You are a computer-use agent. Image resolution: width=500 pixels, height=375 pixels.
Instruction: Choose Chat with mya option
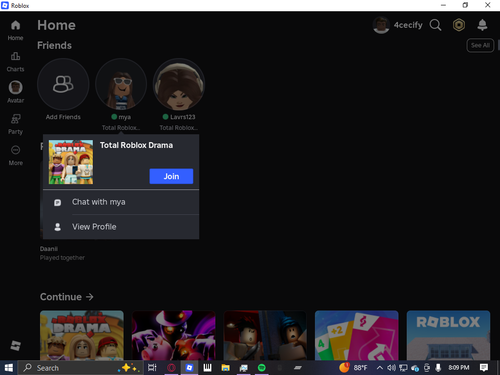(x=121, y=202)
